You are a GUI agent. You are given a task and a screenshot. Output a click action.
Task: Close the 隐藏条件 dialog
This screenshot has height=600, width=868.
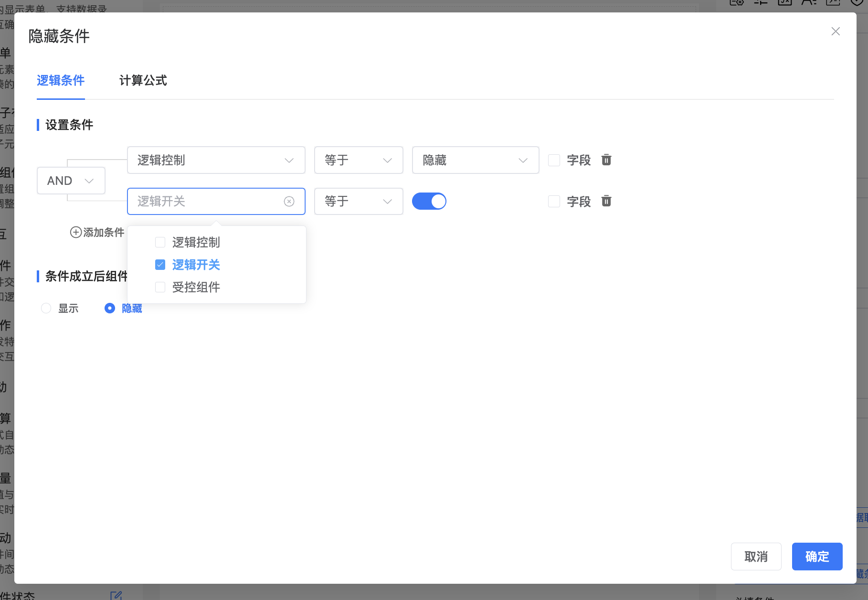836,32
